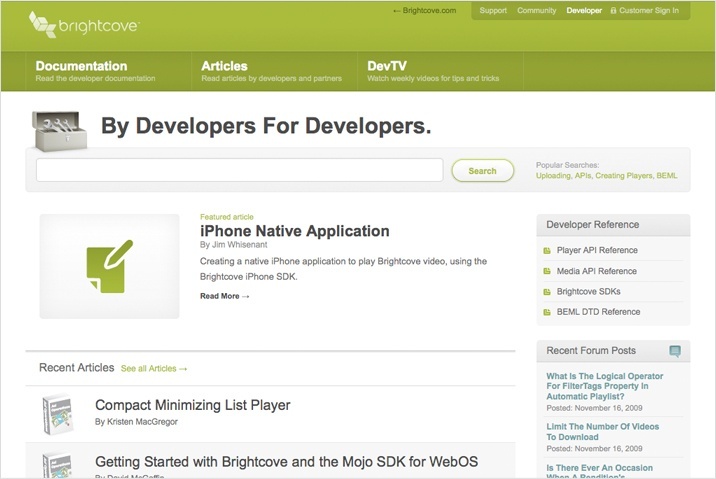Open the DevTV tab
Image resolution: width=716 pixels, height=479 pixels.
click(440, 71)
